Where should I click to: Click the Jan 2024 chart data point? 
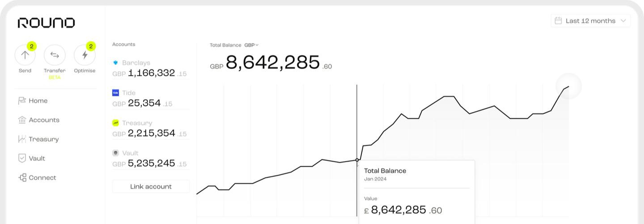(x=357, y=160)
